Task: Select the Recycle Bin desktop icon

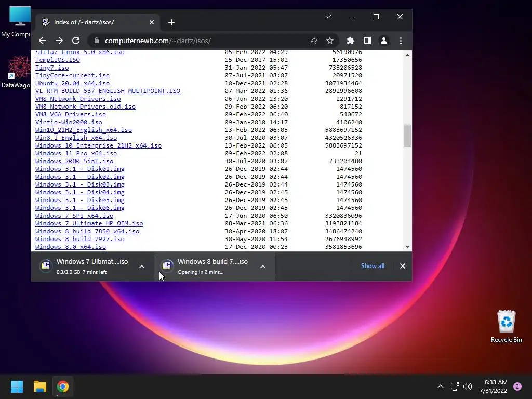Action: point(506,326)
